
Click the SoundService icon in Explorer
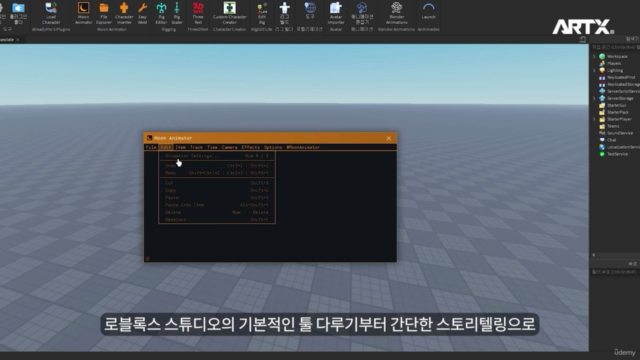coord(602,133)
